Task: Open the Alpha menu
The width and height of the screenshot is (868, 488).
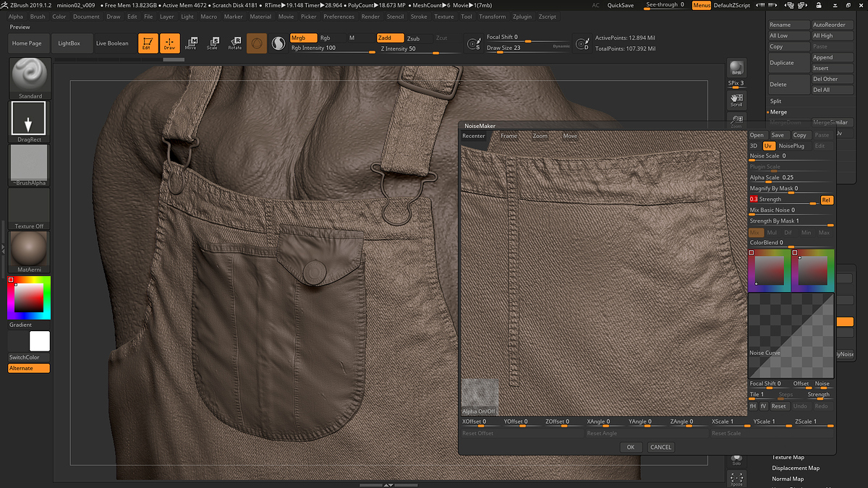Action: (x=15, y=16)
